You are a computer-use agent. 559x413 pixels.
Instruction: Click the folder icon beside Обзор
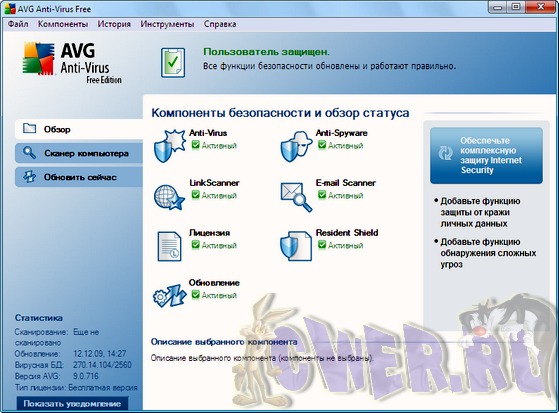(x=29, y=128)
